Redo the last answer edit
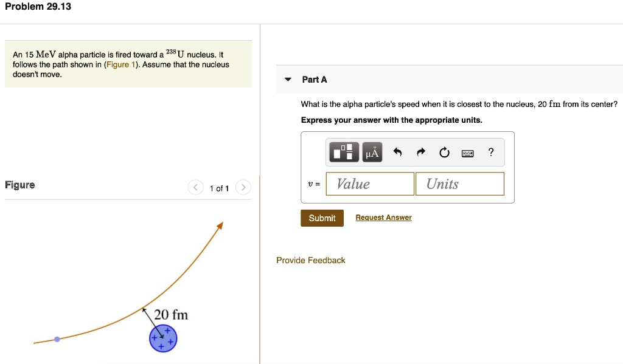The image size is (623, 364). click(x=421, y=152)
